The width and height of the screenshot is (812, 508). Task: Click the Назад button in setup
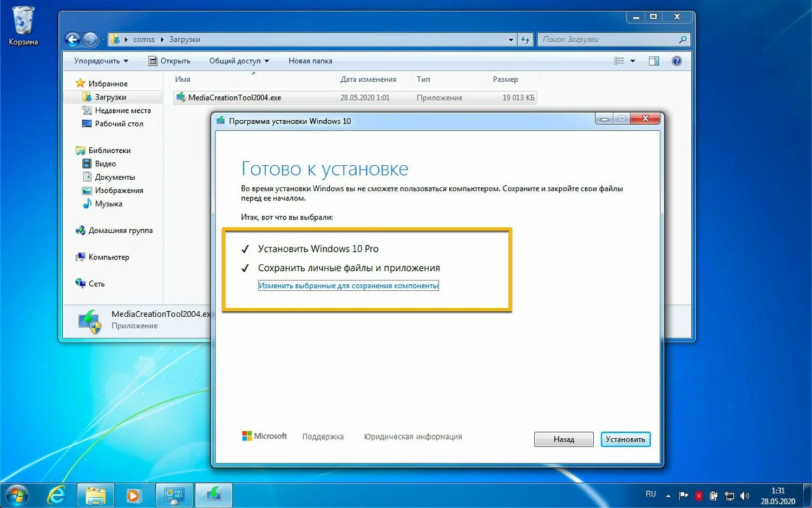564,439
